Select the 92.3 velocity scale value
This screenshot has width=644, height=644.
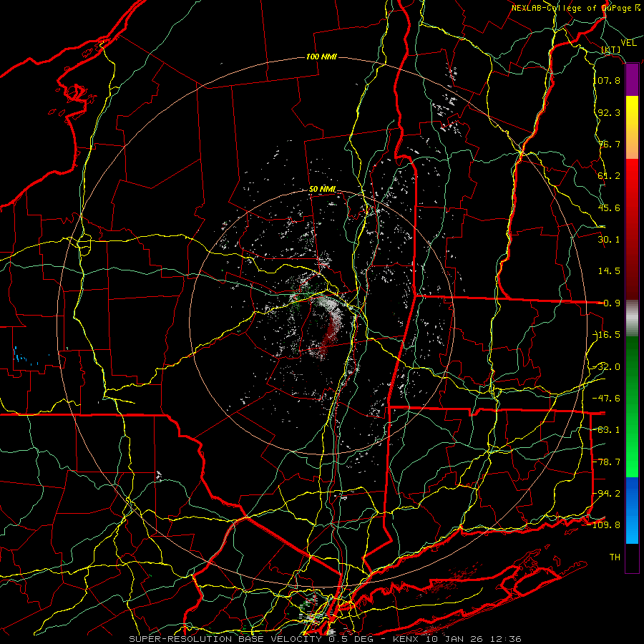[x=609, y=112]
